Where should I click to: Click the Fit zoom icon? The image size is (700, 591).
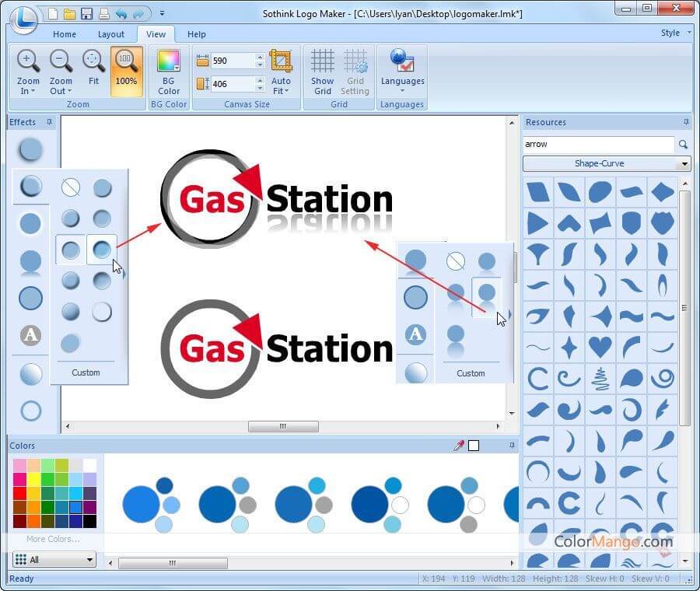click(93, 61)
